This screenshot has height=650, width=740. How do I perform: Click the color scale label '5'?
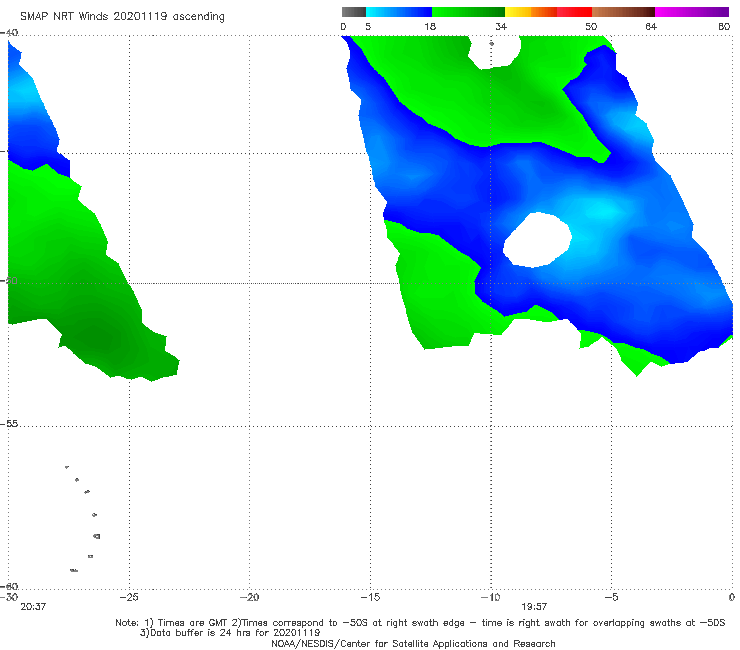tap(368, 27)
